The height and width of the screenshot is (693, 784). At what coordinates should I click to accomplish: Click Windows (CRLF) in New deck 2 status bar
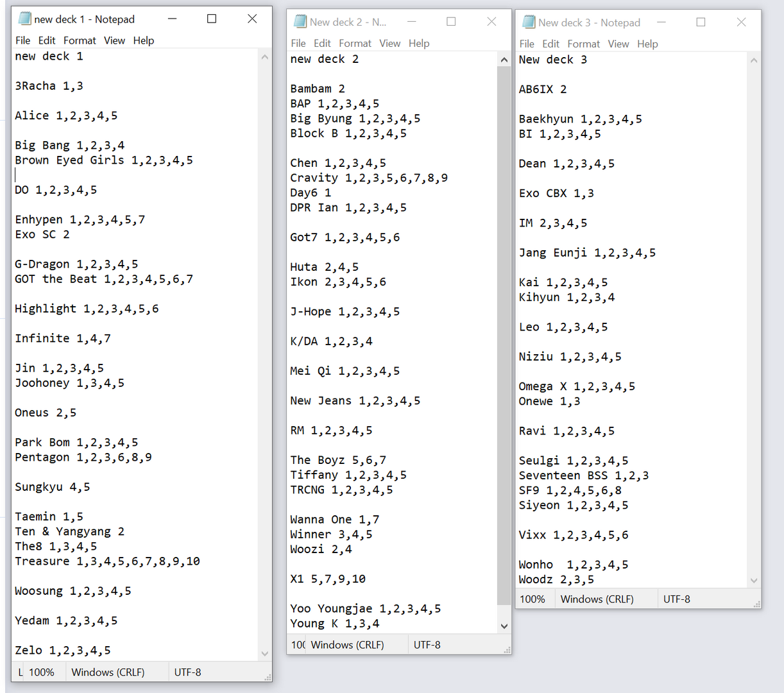click(348, 645)
